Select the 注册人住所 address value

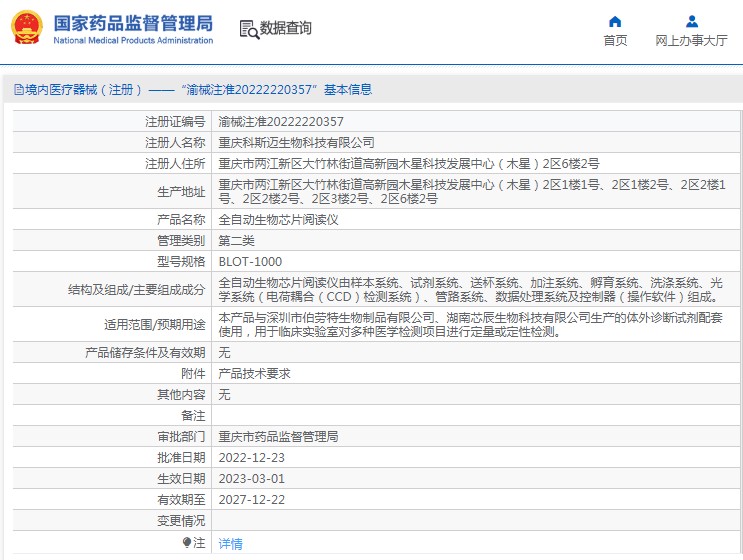pyautogui.click(x=409, y=164)
